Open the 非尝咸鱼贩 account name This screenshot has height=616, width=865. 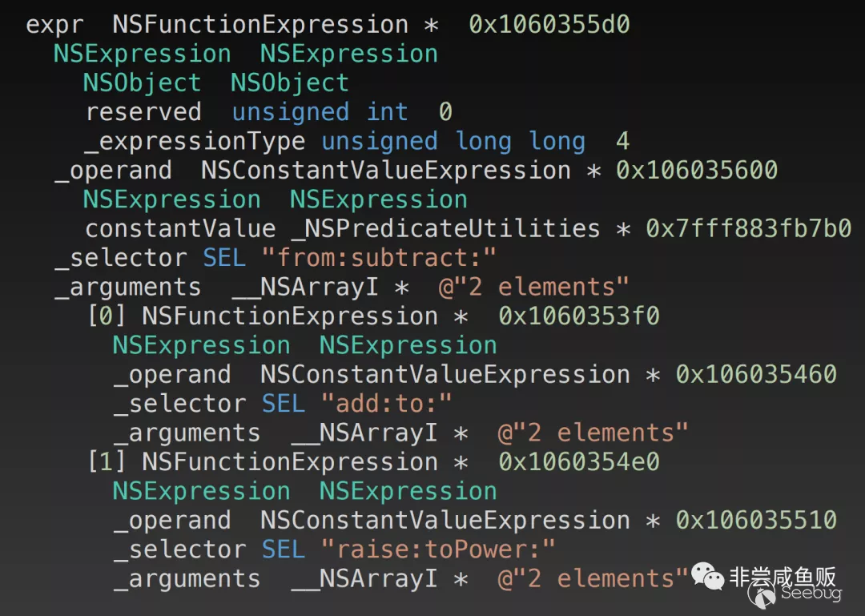pos(783,578)
